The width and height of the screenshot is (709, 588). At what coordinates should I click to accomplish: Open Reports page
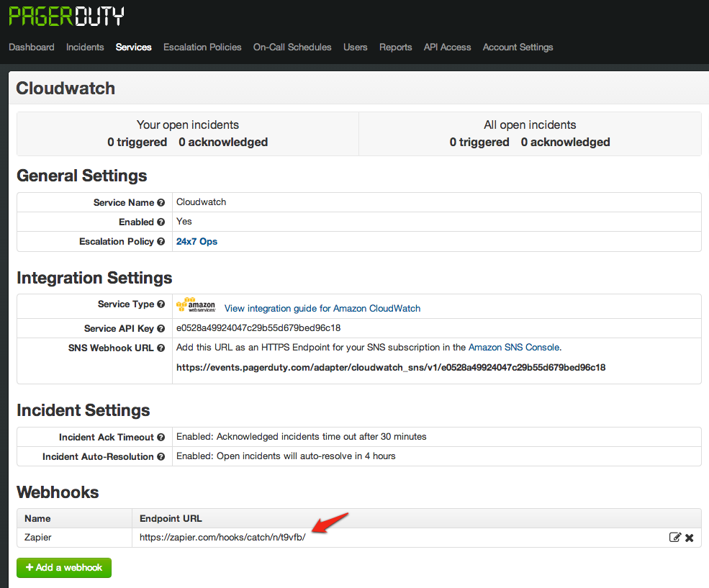396,47
